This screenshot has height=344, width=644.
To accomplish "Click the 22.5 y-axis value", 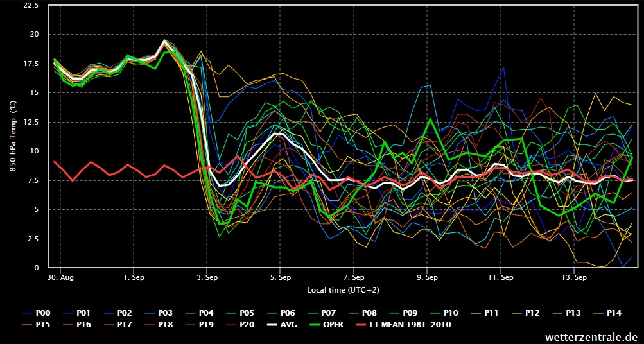I will coord(32,5).
